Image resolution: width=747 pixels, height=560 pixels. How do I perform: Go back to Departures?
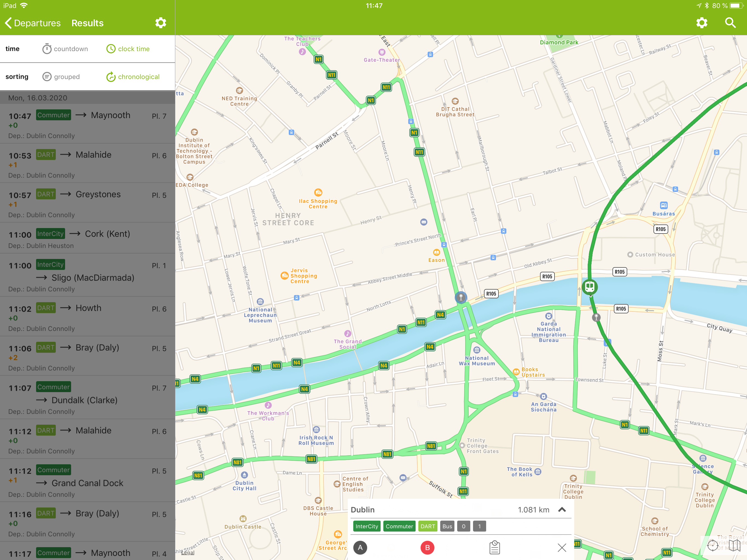(33, 23)
